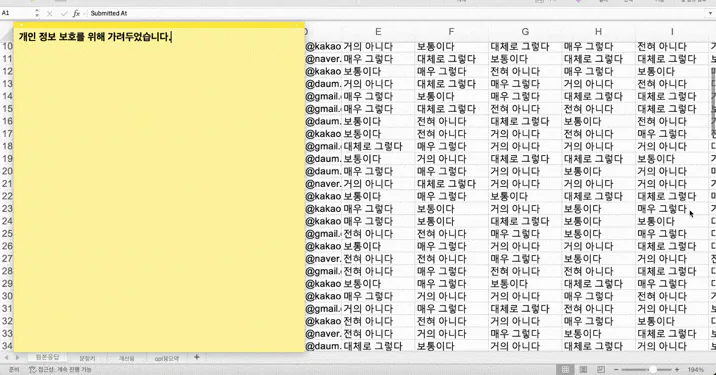Click cell I14 reading 대체로 그렇다
The height and width of the screenshot is (375, 716).
672,96
